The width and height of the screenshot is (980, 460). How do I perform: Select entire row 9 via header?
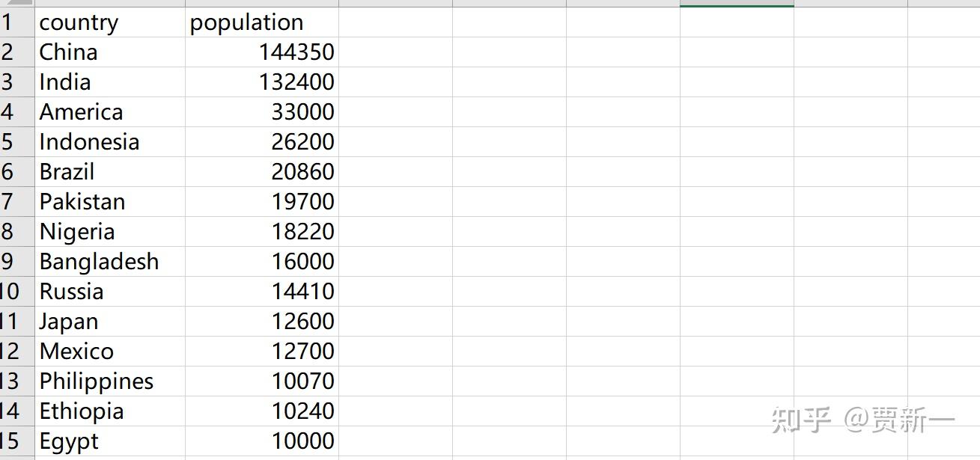click(9, 262)
